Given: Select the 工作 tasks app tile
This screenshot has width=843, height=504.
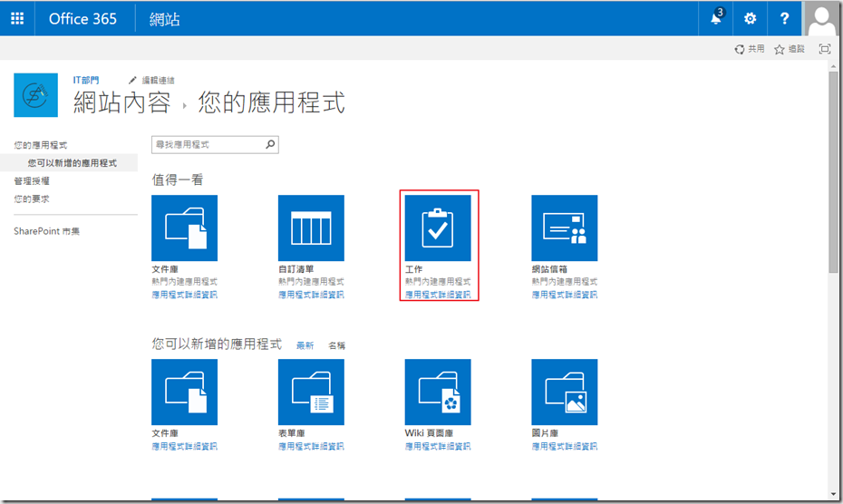Looking at the screenshot, I should coord(438,228).
